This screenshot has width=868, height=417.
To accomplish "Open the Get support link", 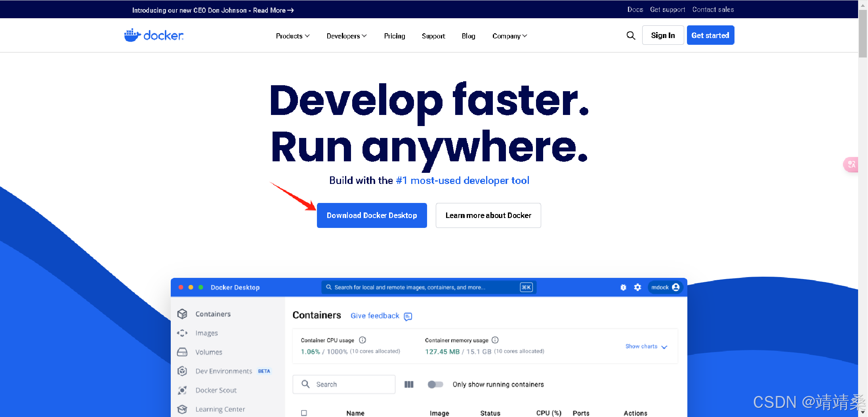I will click(668, 10).
